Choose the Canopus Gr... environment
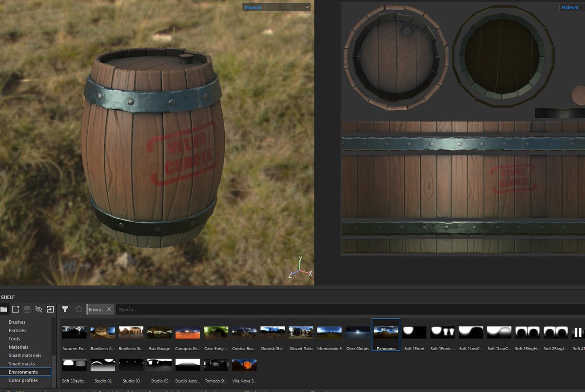 coord(188,333)
